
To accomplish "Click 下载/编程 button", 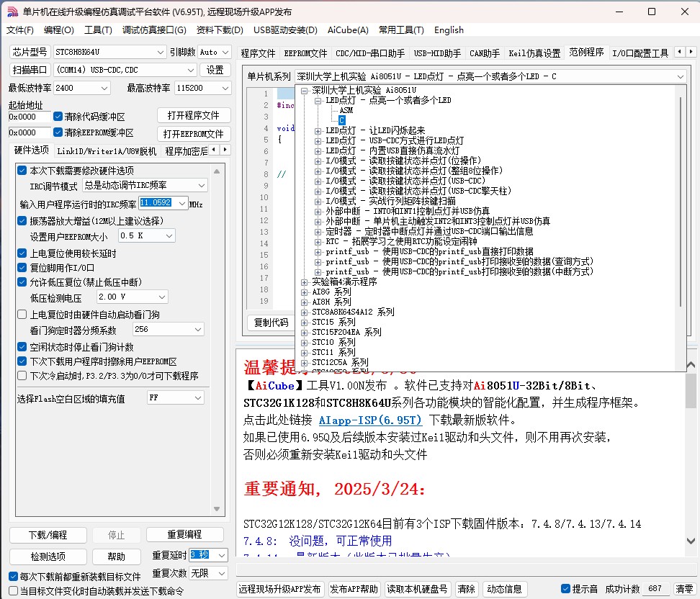I will click(48, 535).
